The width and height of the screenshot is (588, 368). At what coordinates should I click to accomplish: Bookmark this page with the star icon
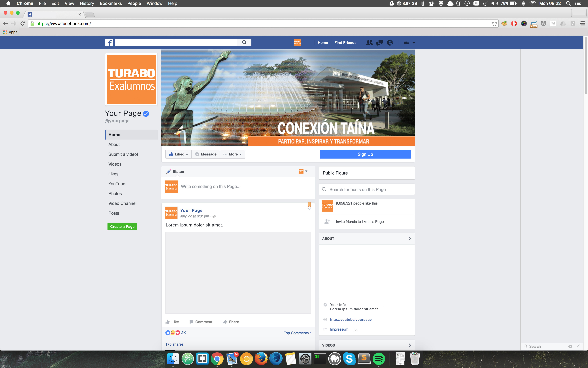tap(494, 24)
